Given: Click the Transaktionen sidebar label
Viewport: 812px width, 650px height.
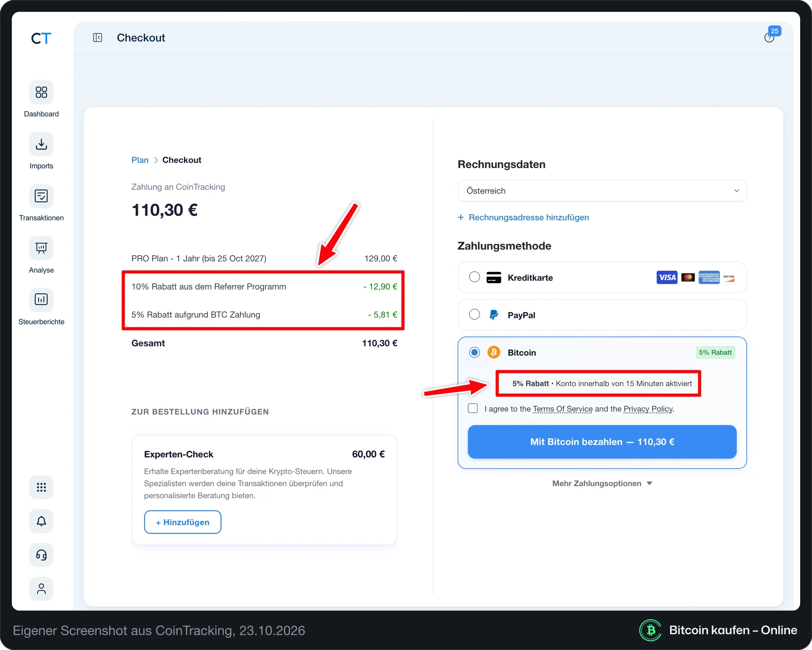Looking at the screenshot, I should pos(41,218).
